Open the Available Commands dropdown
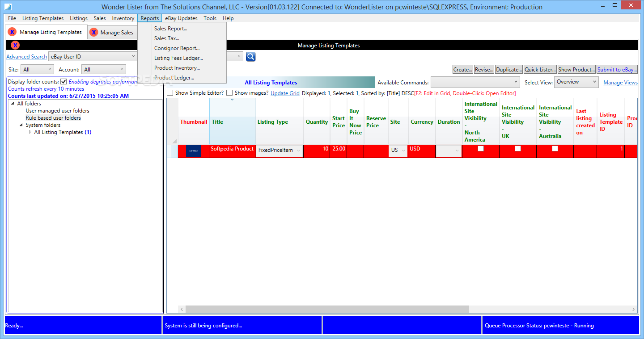 click(x=475, y=82)
